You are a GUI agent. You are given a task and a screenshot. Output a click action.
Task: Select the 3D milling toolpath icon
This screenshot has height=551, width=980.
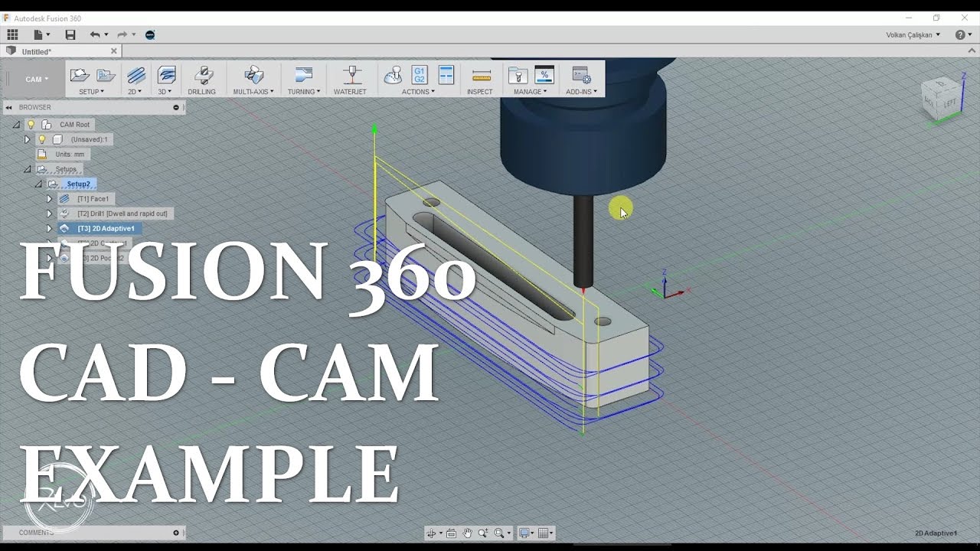(166, 75)
